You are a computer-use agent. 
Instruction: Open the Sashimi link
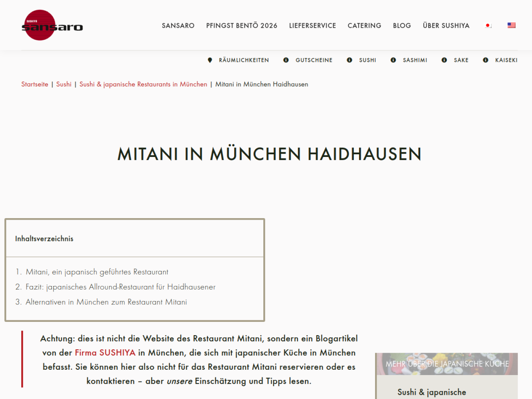coord(415,60)
